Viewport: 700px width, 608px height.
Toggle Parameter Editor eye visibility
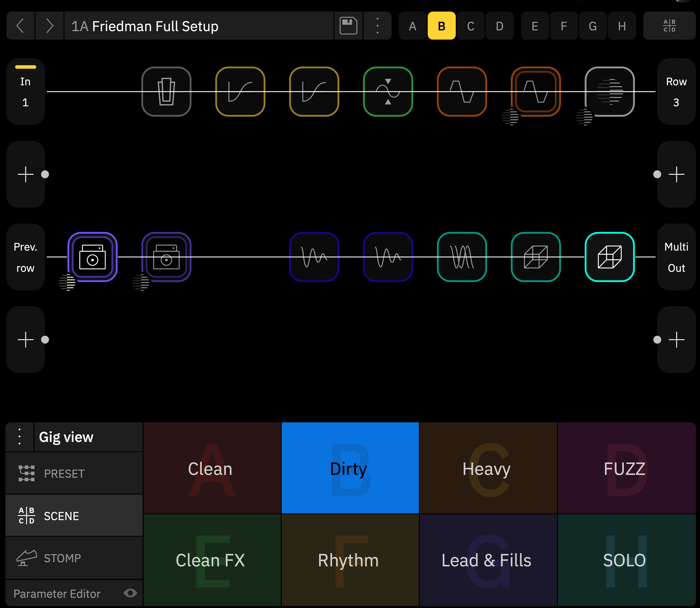(130, 593)
